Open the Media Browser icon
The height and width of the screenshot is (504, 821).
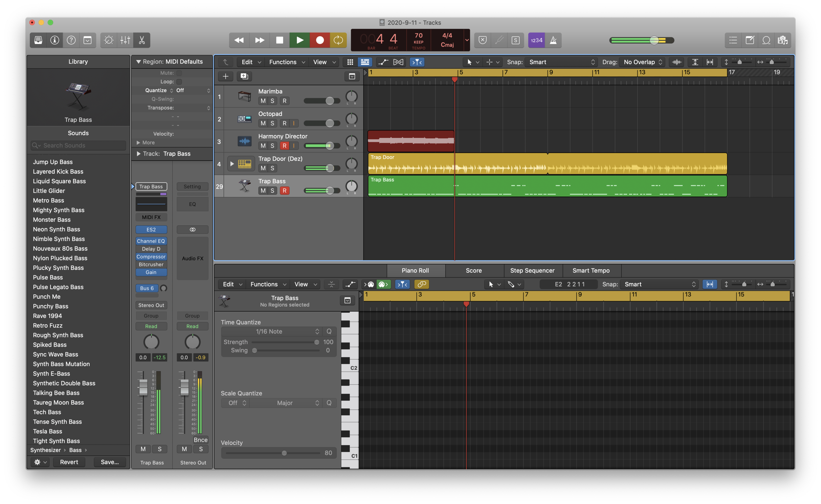(x=782, y=40)
